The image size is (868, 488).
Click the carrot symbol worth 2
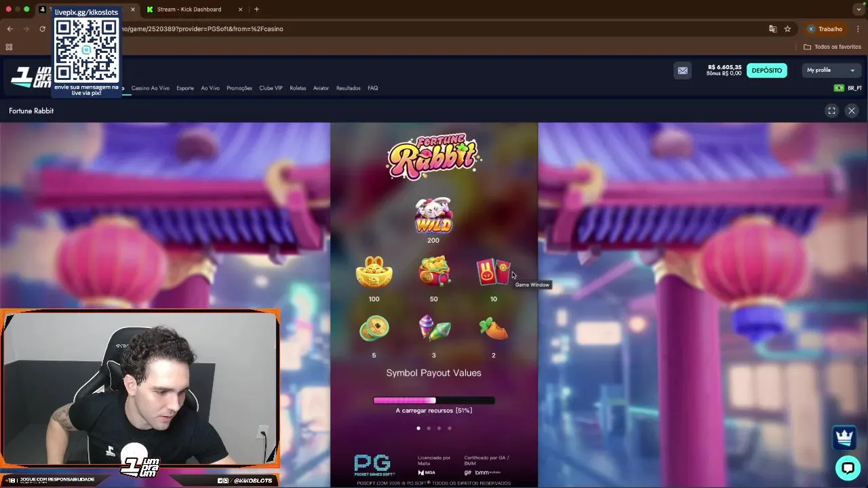(x=493, y=329)
